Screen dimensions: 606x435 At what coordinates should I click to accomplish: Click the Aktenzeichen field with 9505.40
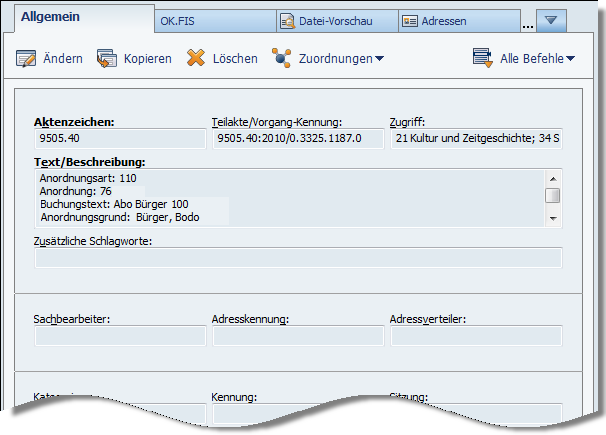[x=119, y=139]
